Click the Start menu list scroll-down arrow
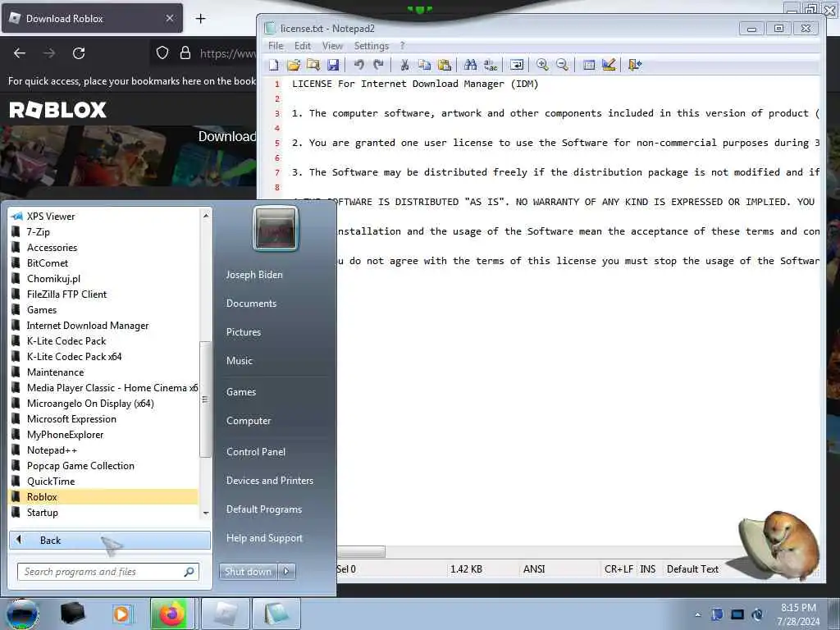Viewport: 840px width, 630px height. [206, 514]
